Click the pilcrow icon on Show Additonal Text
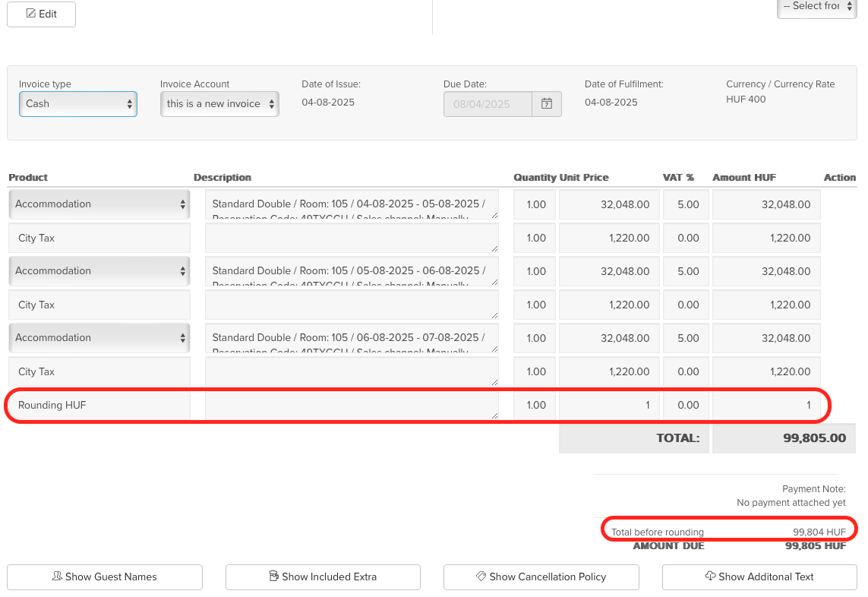The width and height of the screenshot is (868, 597). tap(709, 577)
